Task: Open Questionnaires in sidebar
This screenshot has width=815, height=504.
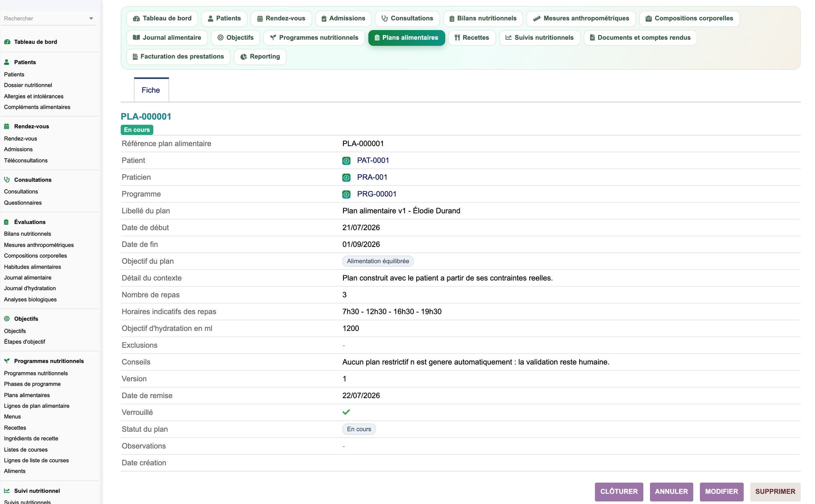Action: (23, 203)
